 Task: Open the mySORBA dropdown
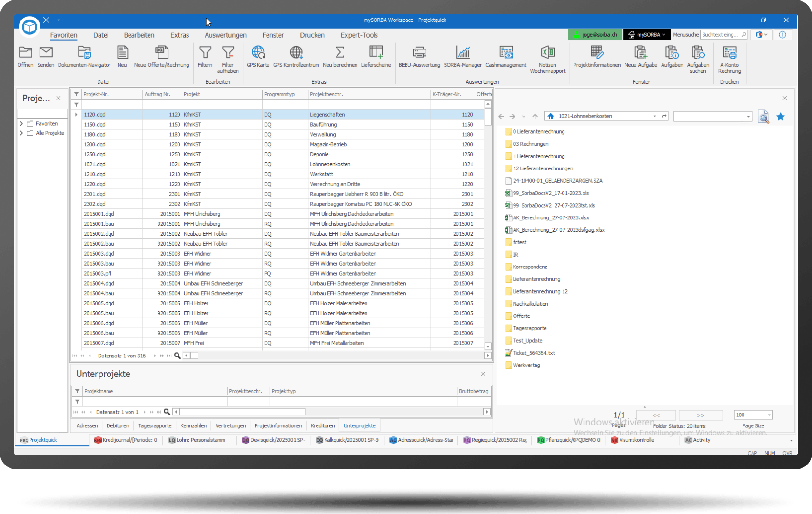(x=647, y=35)
